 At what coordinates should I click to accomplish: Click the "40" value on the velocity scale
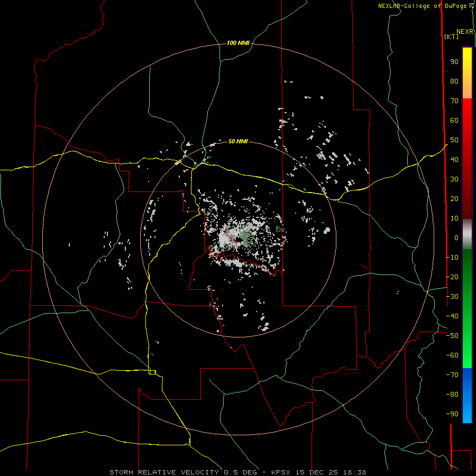click(x=454, y=160)
